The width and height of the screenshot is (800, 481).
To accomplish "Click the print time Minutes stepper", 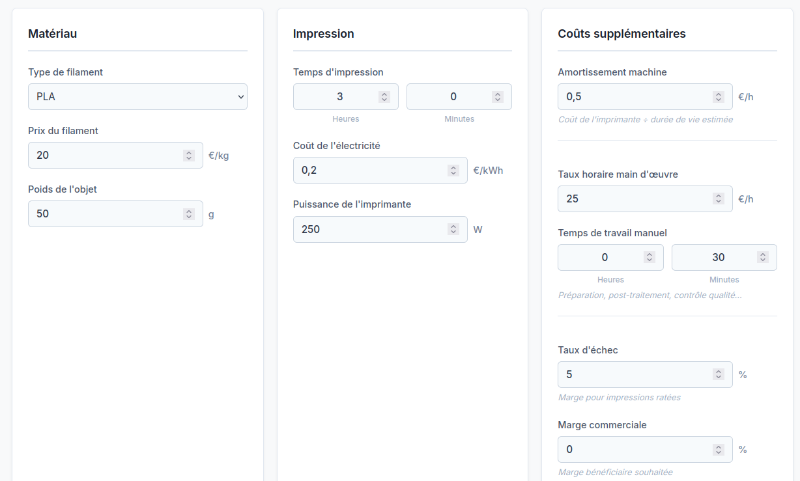I will pyautogui.click(x=497, y=97).
